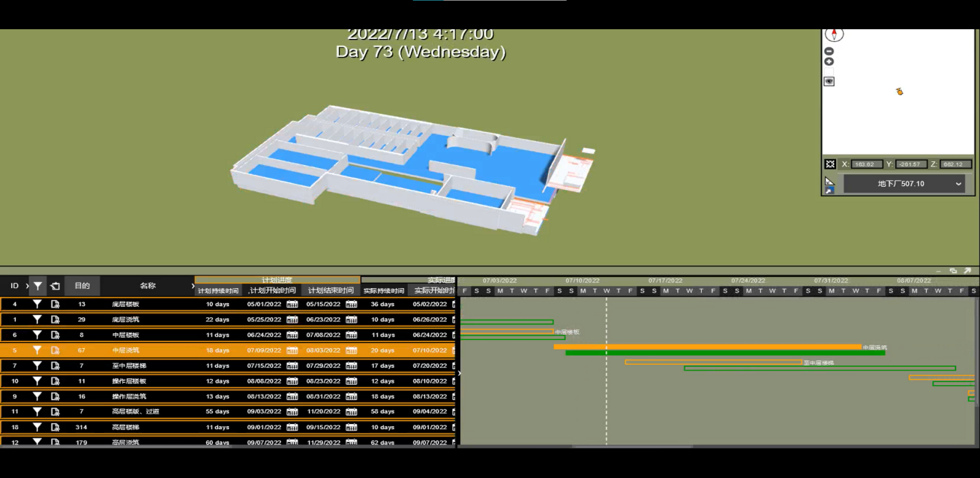Click the X coordinate field
This screenshot has height=478, width=980.
point(867,164)
